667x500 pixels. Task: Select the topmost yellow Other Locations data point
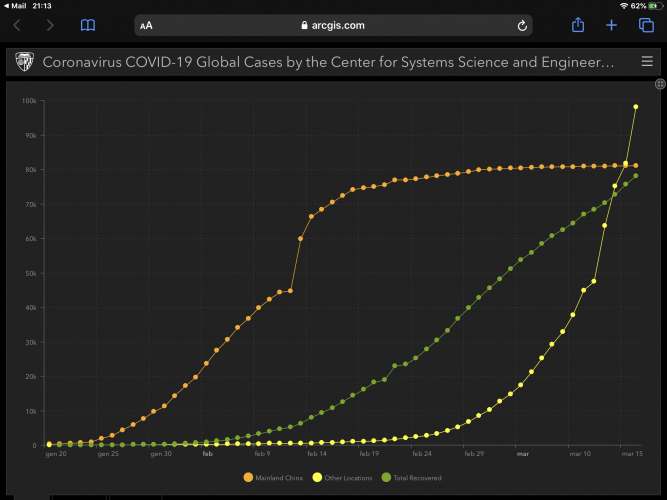[636, 107]
